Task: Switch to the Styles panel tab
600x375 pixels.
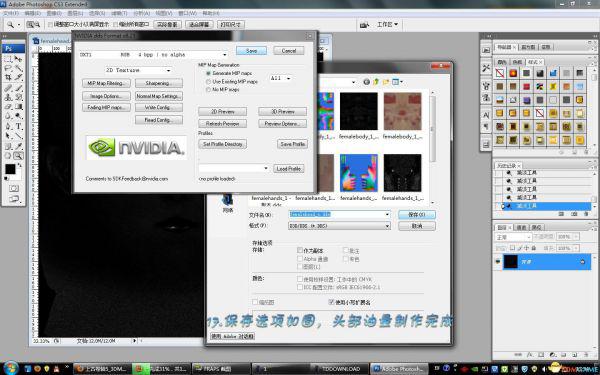Action: coord(534,62)
